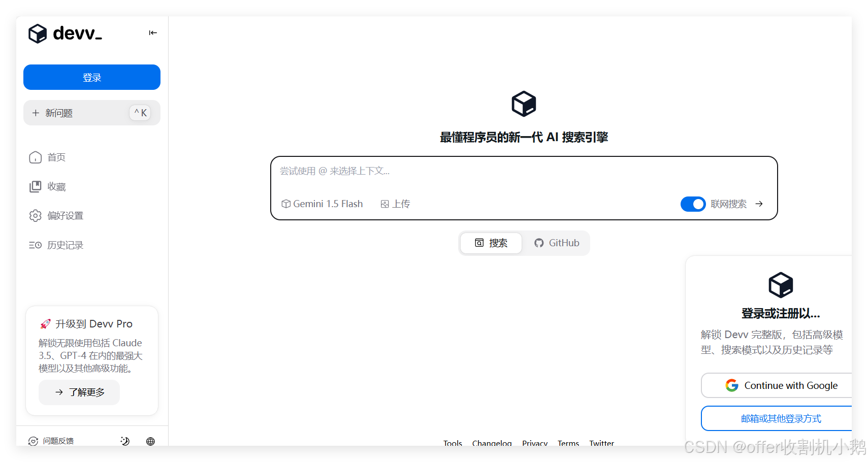Select the GitHub tab
This screenshot has height=462, width=868.
[557, 243]
